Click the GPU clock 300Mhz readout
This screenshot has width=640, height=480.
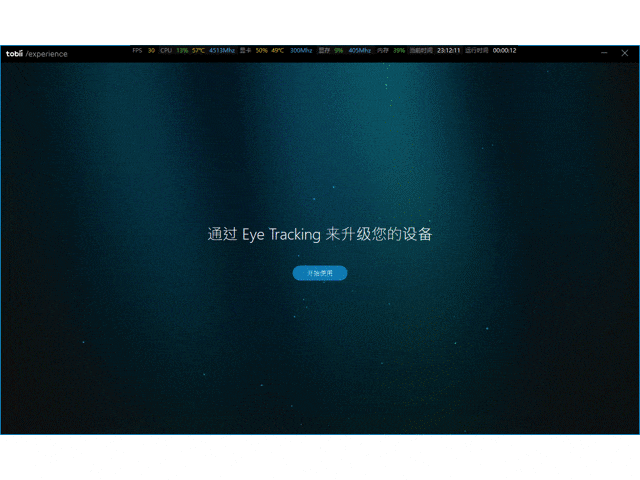click(301, 51)
